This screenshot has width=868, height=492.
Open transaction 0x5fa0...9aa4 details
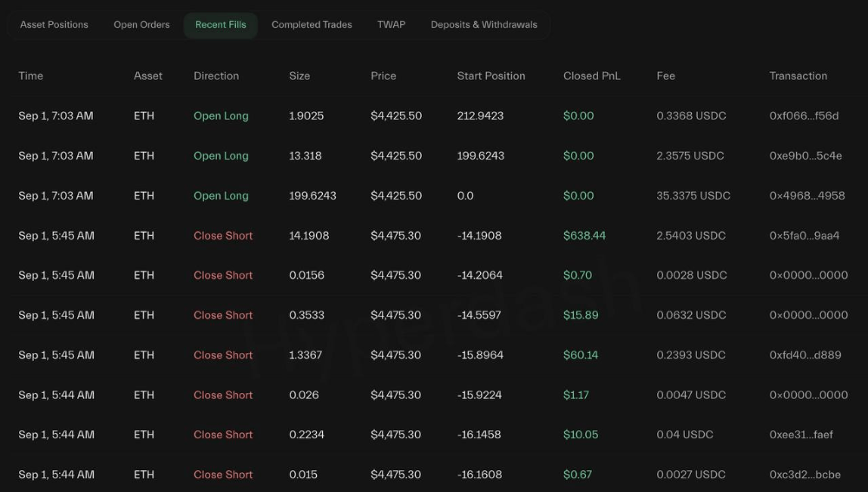(x=804, y=236)
